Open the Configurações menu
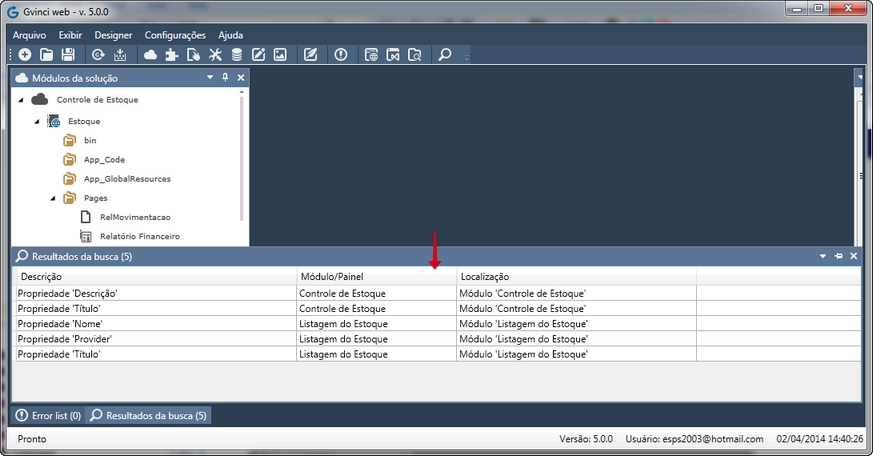This screenshot has width=873, height=456. (x=175, y=35)
